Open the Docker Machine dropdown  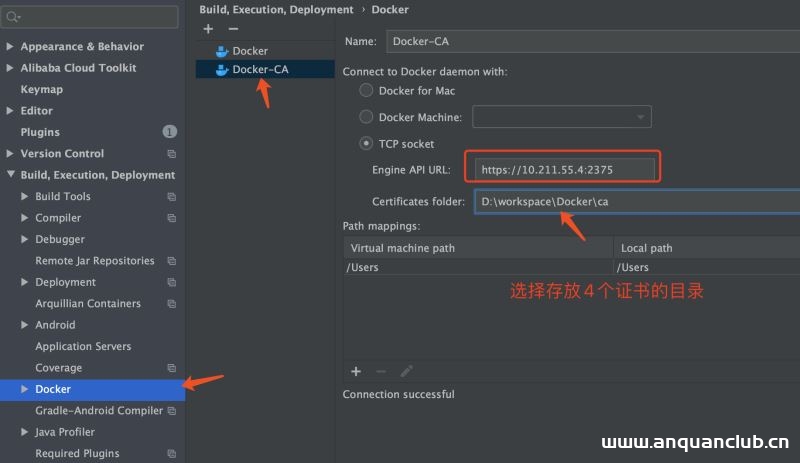[x=562, y=117]
